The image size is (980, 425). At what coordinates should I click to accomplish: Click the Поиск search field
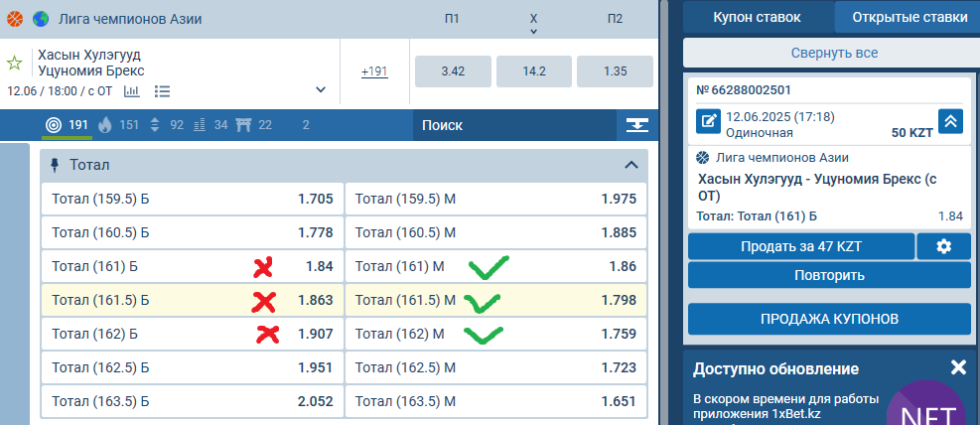coord(511,125)
